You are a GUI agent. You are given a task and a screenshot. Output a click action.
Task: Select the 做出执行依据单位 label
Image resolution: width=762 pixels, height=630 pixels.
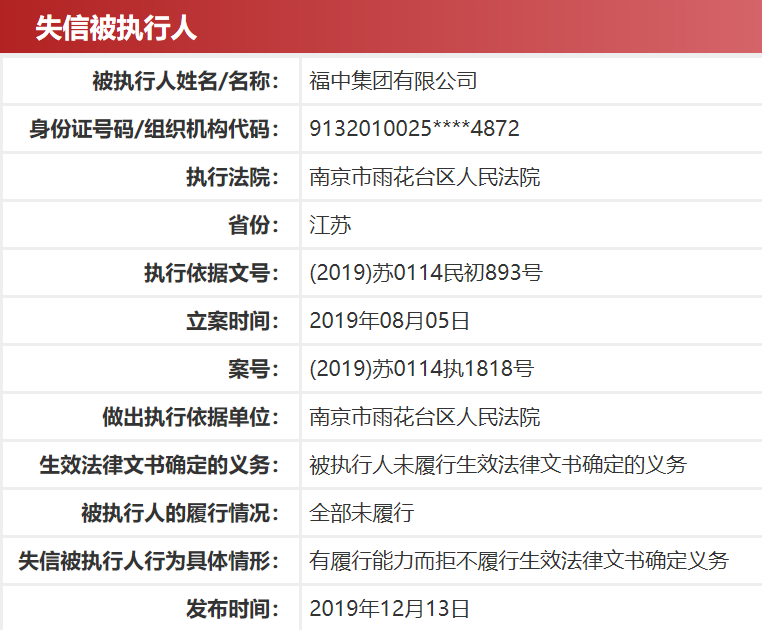pyautogui.click(x=190, y=417)
